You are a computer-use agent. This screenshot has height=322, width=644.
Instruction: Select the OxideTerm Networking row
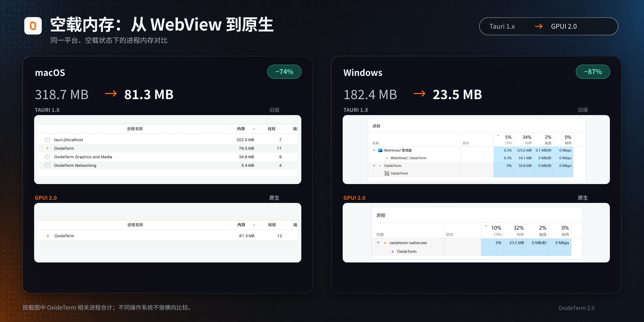click(168, 165)
